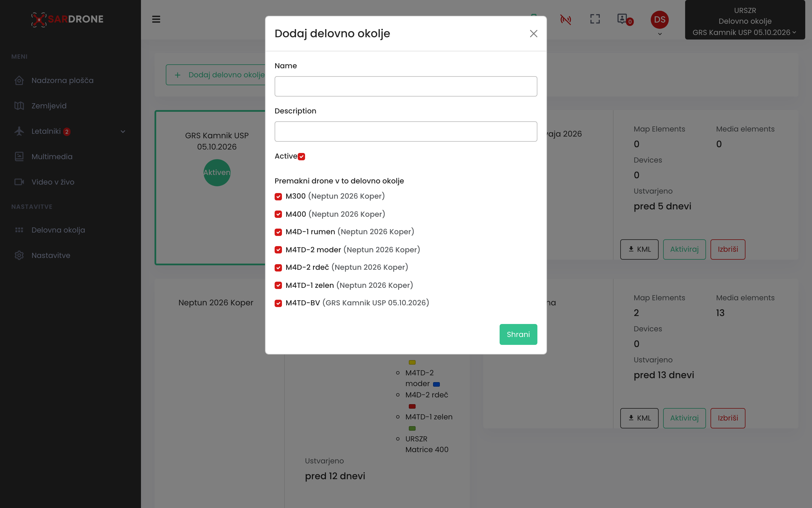Open Zemljevid in the sidebar
The height and width of the screenshot is (508, 812).
tap(49, 106)
